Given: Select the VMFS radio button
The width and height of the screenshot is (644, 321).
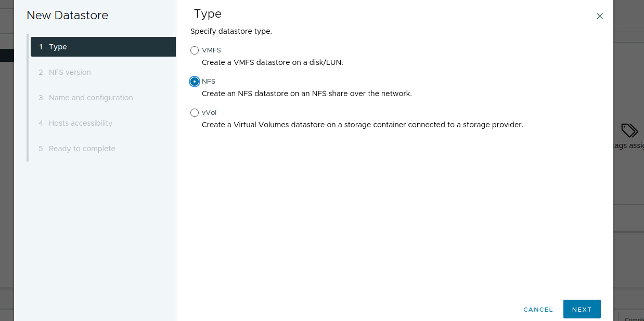Looking at the screenshot, I should tap(195, 50).
